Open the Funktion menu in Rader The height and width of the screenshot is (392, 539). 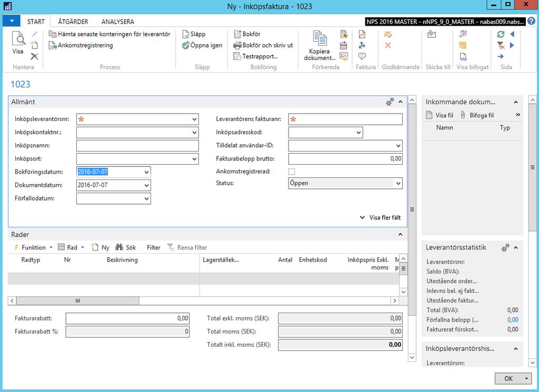coord(33,247)
